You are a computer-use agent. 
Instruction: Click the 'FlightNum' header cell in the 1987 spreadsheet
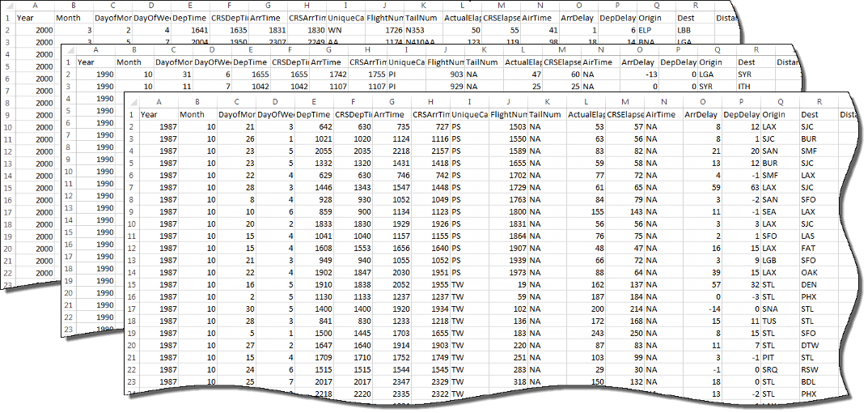[x=508, y=115]
